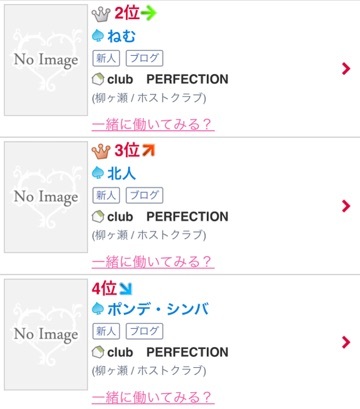This screenshot has height=409, width=360.
Task: Click club PERFECTION in the 4位 entry
Action: tap(168, 352)
